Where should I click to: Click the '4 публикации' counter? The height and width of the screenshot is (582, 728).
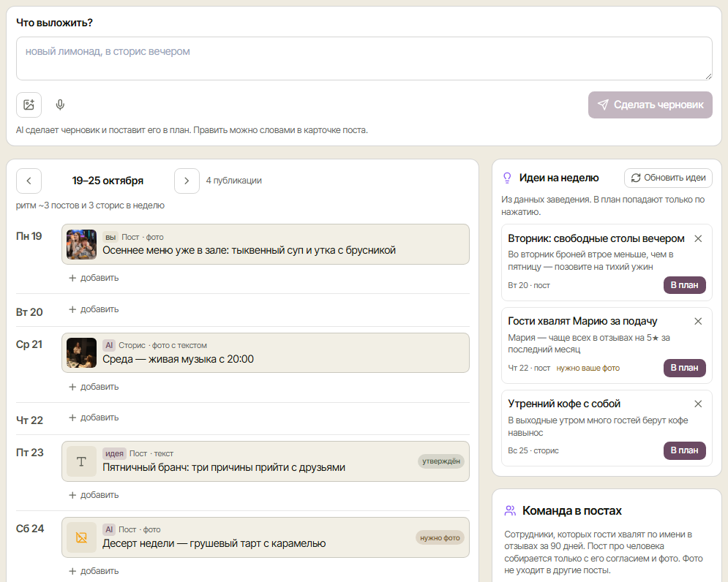pos(234,181)
